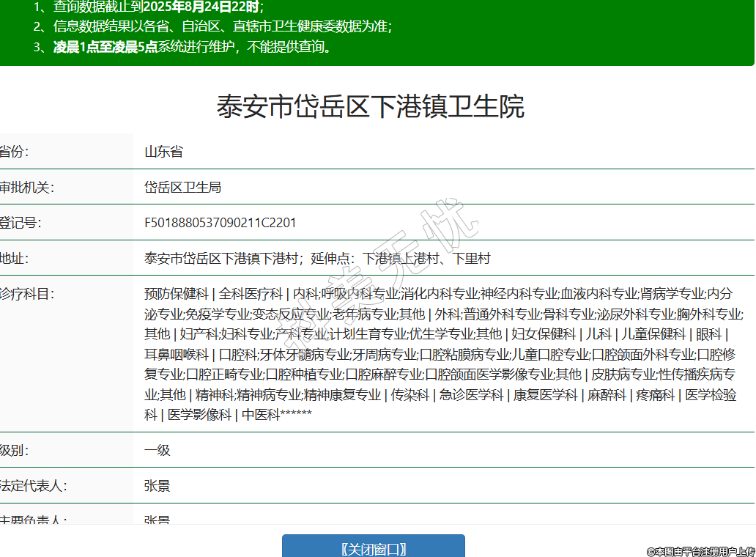The image size is (756, 557).
Task: Click the notice mentioning 卫生健康委数据为准
Action: (x=212, y=27)
